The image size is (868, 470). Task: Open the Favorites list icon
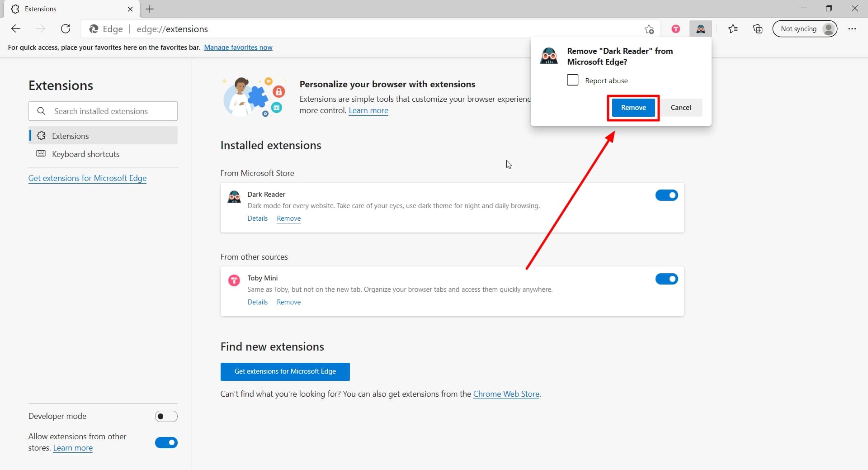(x=733, y=29)
